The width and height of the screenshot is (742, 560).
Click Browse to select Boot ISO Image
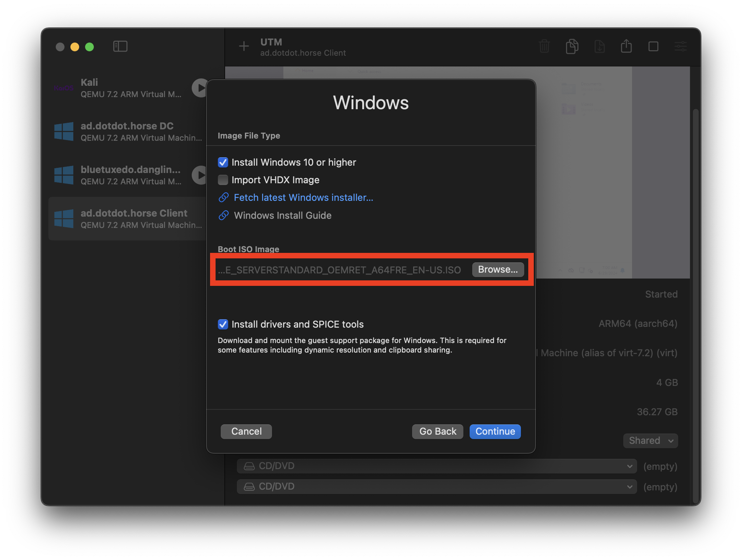point(498,269)
